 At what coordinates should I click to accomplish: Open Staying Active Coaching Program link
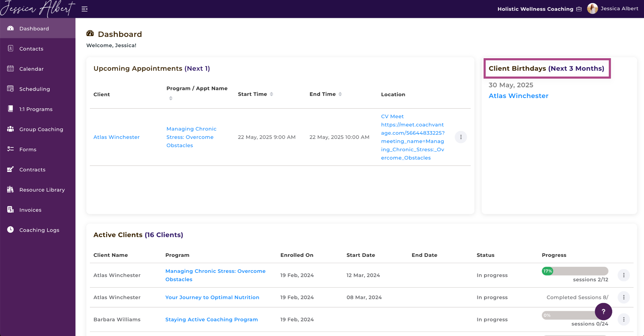click(x=212, y=319)
